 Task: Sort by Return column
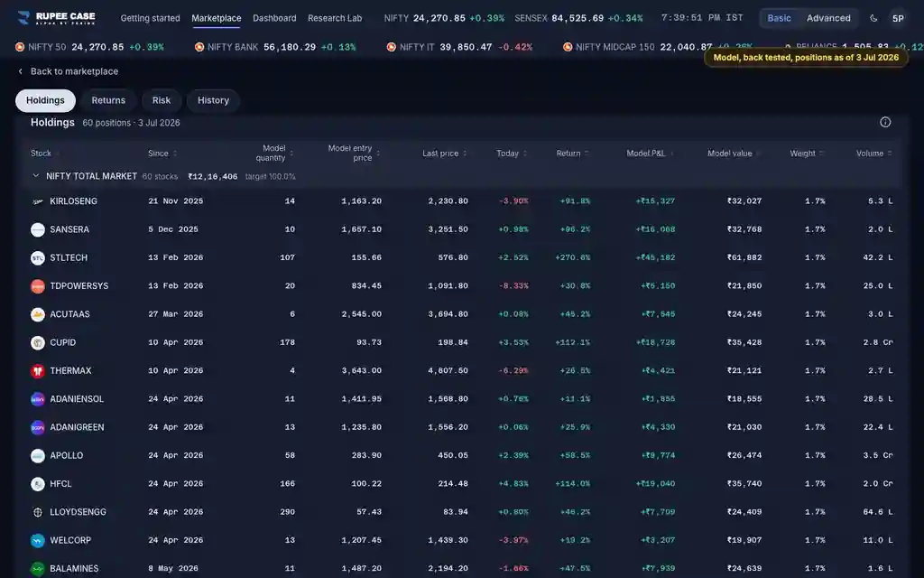point(572,154)
